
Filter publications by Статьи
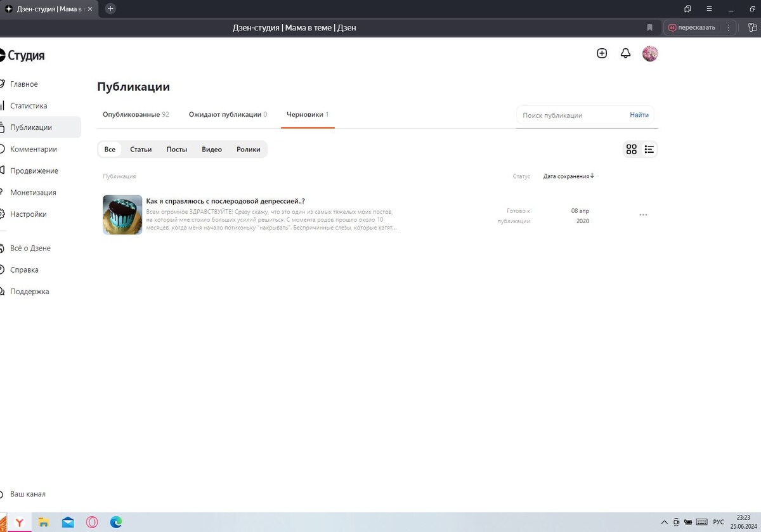pyautogui.click(x=141, y=149)
